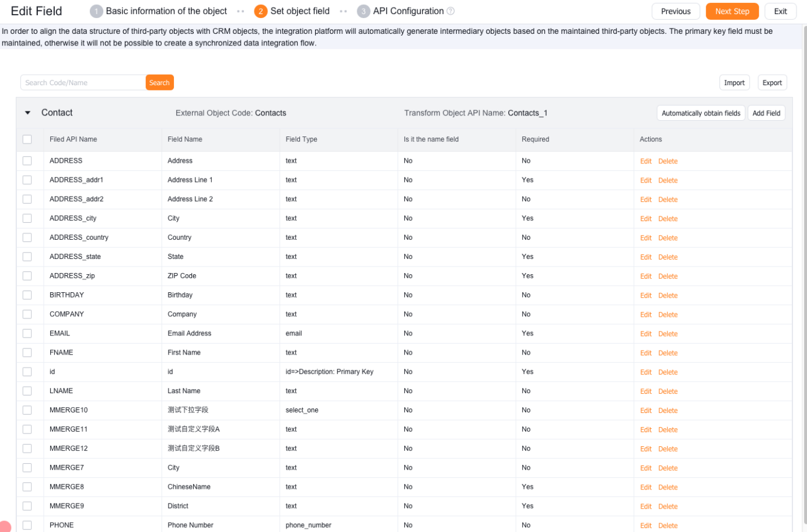Viewport: 807px width, 532px height.
Task: Tick the BIRTHDAY row checkbox
Action: [x=27, y=295]
